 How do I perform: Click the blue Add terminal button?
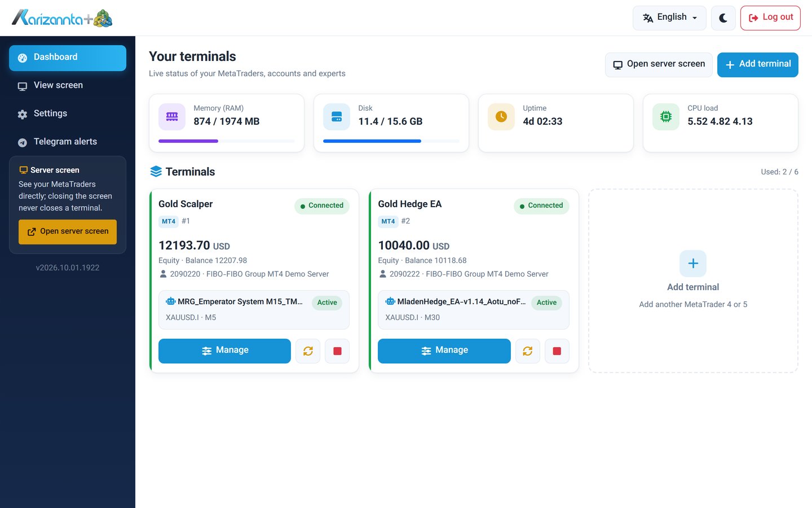pos(758,65)
